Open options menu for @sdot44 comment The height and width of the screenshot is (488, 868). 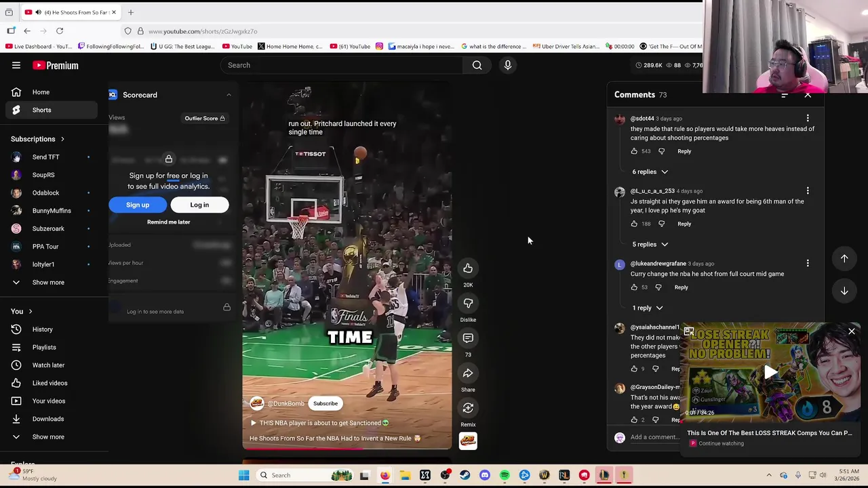coord(808,119)
